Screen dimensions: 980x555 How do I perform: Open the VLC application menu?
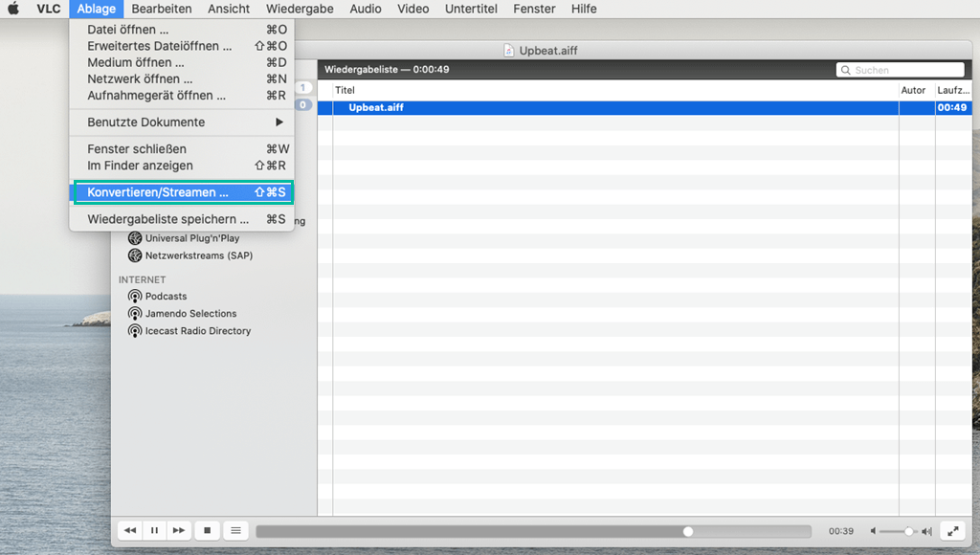pos(48,9)
